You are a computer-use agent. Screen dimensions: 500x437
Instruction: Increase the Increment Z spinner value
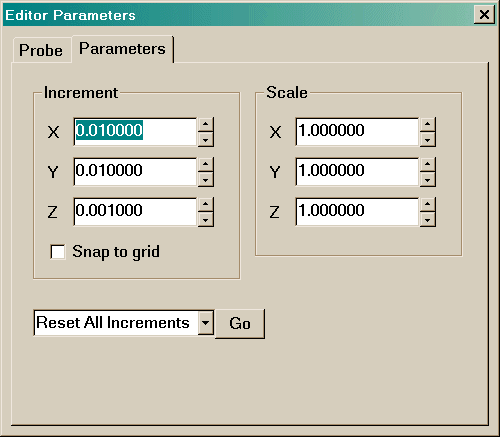(x=205, y=204)
